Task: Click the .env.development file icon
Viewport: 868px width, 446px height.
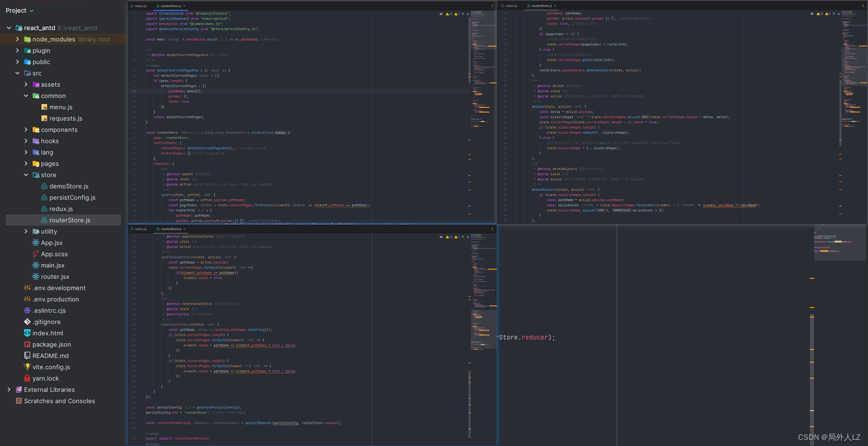Action: tap(27, 288)
